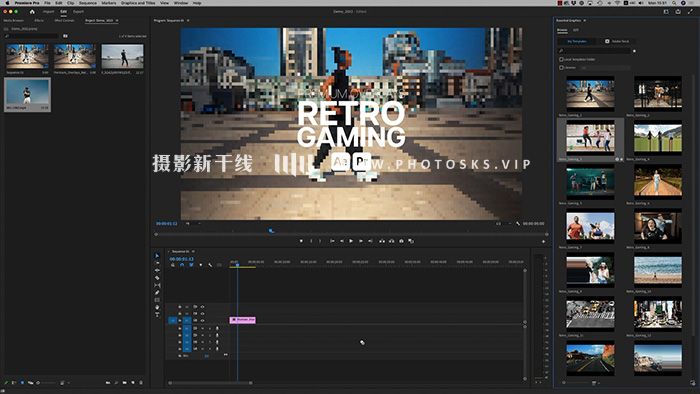
Task: Filter favorites with star icon in Essential Graphics
Action: click(x=634, y=51)
